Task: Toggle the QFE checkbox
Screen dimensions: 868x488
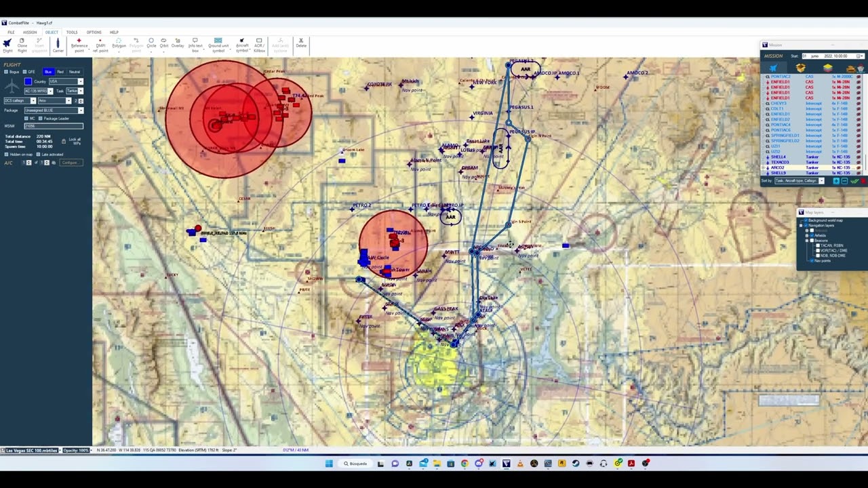Action: 24,72
